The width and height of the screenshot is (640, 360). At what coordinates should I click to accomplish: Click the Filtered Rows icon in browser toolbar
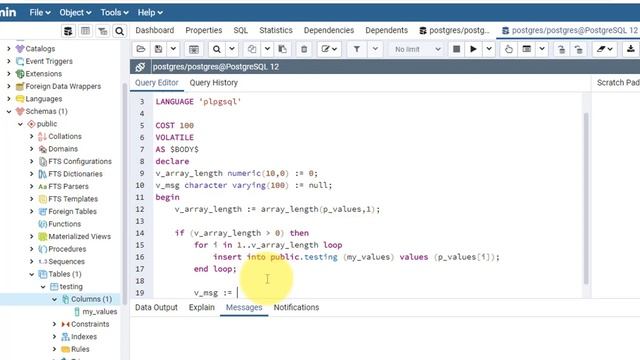102,31
